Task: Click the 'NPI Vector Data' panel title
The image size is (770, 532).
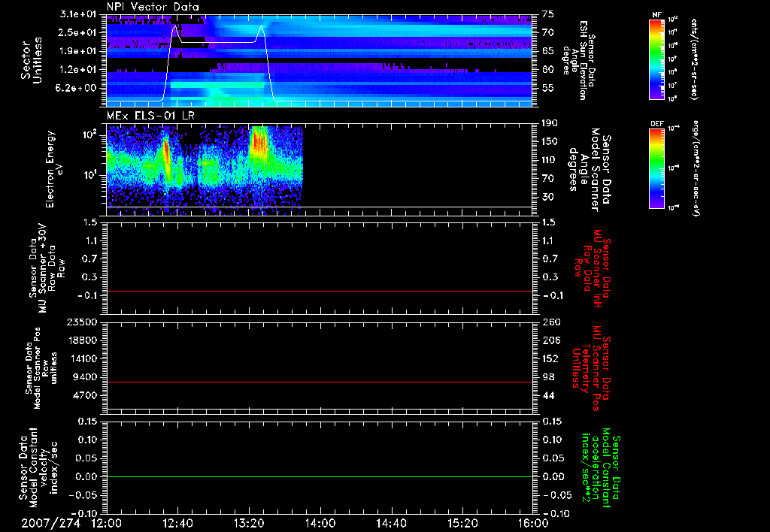Action: pos(153,7)
